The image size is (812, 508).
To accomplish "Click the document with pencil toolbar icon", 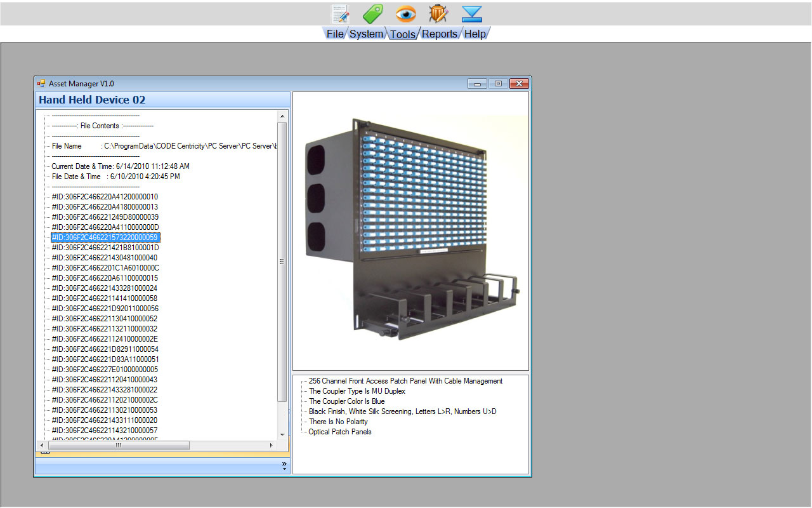I will tap(341, 14).
